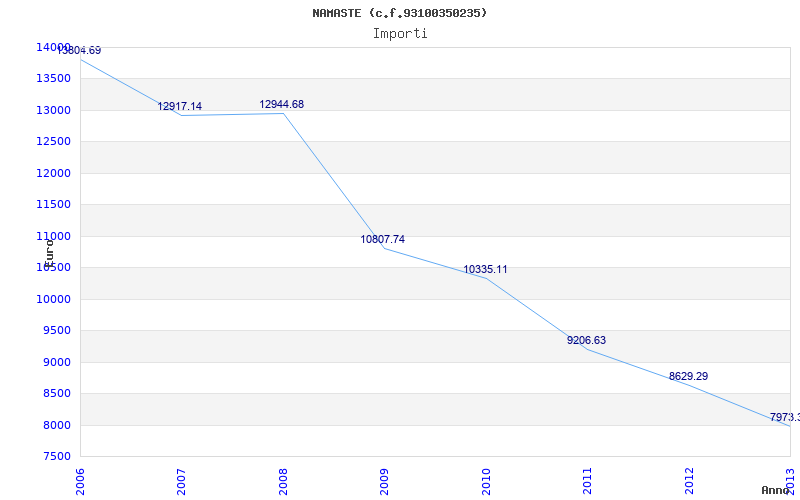Select the 12917.14 data label
The image size is (800, 500).
click(179, 106)
